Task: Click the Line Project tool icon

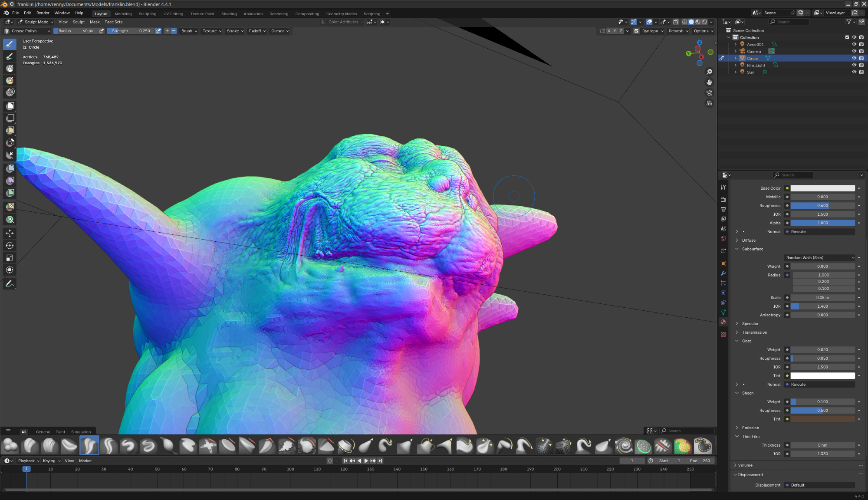Action: 10,155
